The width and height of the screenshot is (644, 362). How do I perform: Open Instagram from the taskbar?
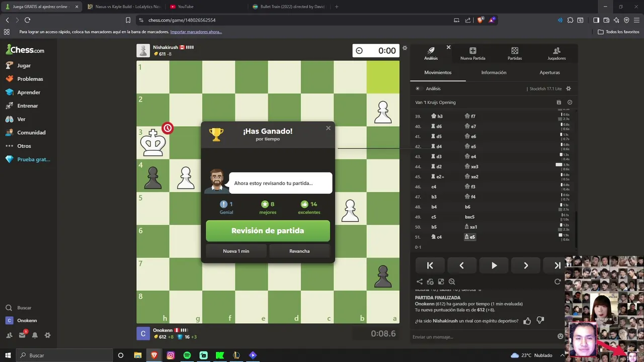pos(171,355)
